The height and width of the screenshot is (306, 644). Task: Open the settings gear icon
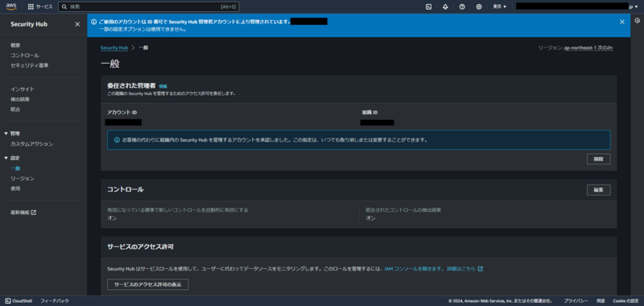pyautogui.click(x=479, y=6)
